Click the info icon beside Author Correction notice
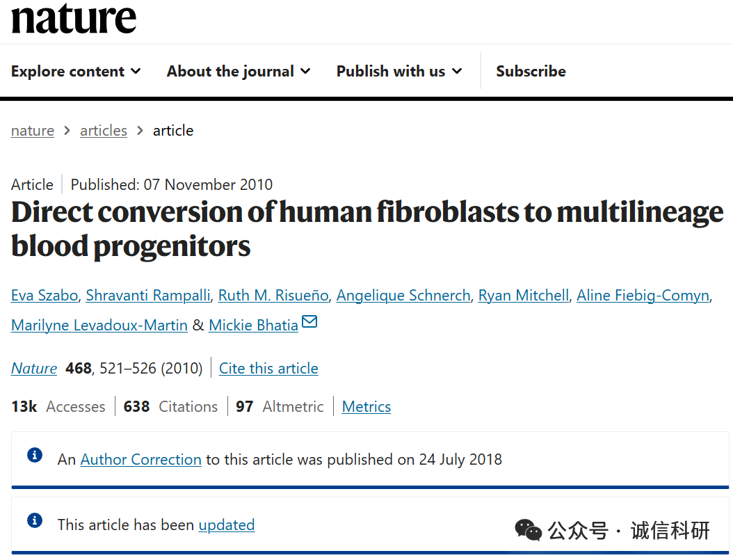This screenshot has width=733, height=560. click(x=34, y=456)
